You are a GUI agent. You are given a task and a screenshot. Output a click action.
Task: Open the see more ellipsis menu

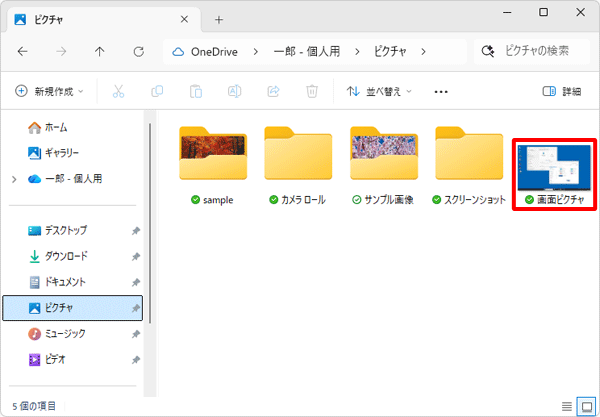(x=441, y=92)
